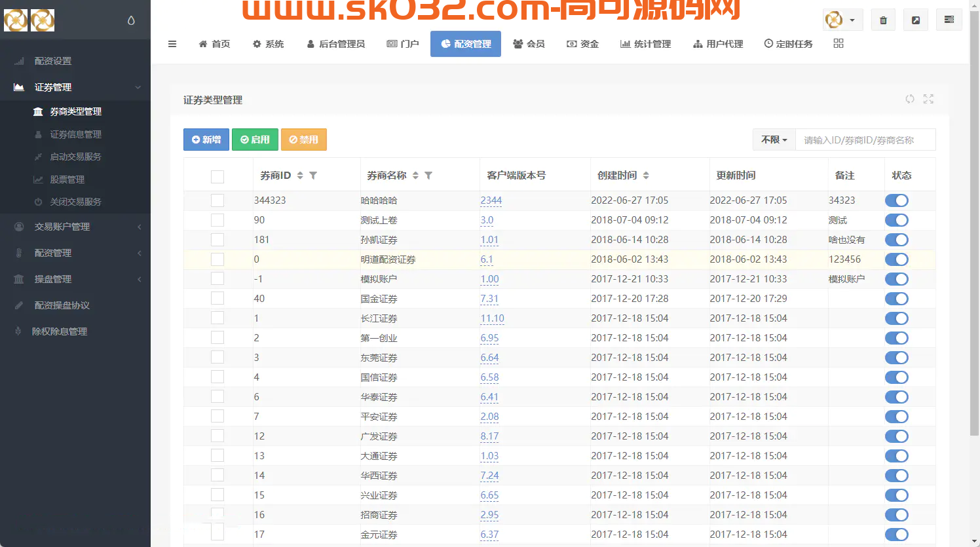The image size is (980, 547).
Task: Check the row for 孙凯证券
Action: [217, 240]
